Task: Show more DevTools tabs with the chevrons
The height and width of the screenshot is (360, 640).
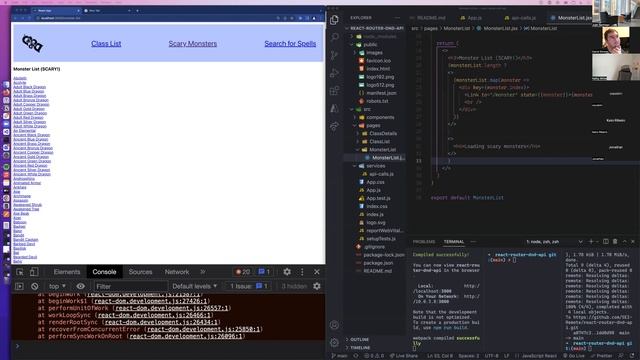Action: 203,272
